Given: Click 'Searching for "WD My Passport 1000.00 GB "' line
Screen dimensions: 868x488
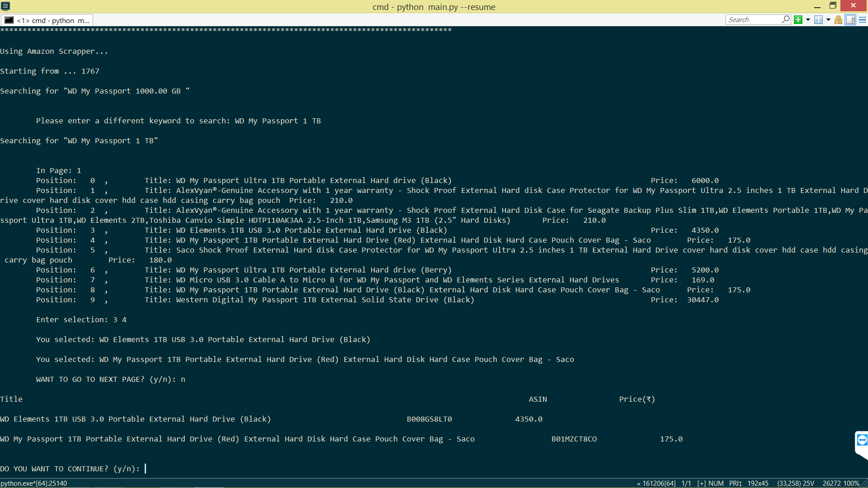Looking at the screenshot, I should (x=95, y=91).
